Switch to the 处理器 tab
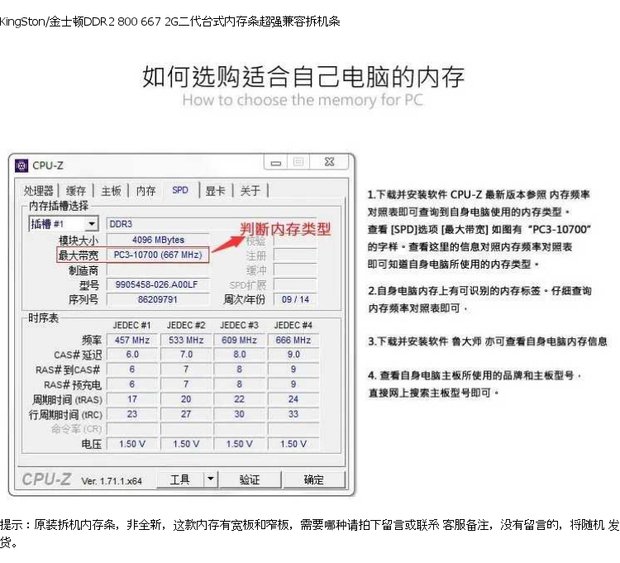 [x=38, y=191]
